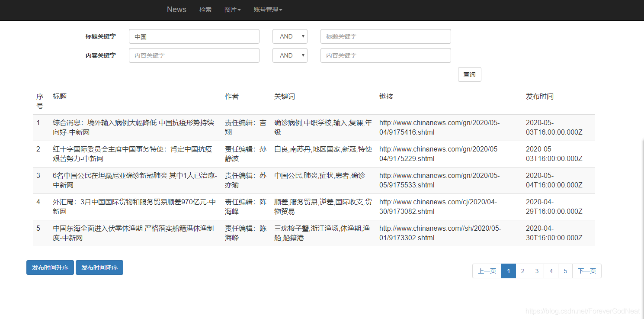Jump to pagination page 2
The height and width of the screenshot is (319, 644).
(523, 271)
